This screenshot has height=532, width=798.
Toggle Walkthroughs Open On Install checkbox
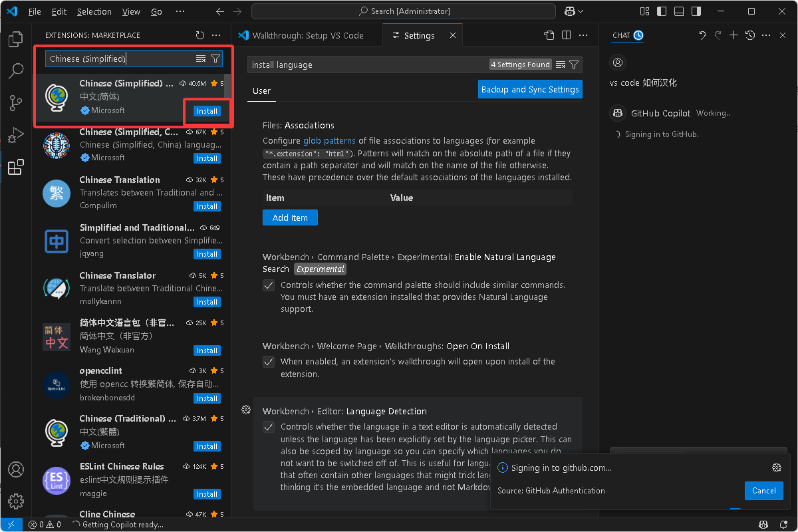(x=269, y=362)
